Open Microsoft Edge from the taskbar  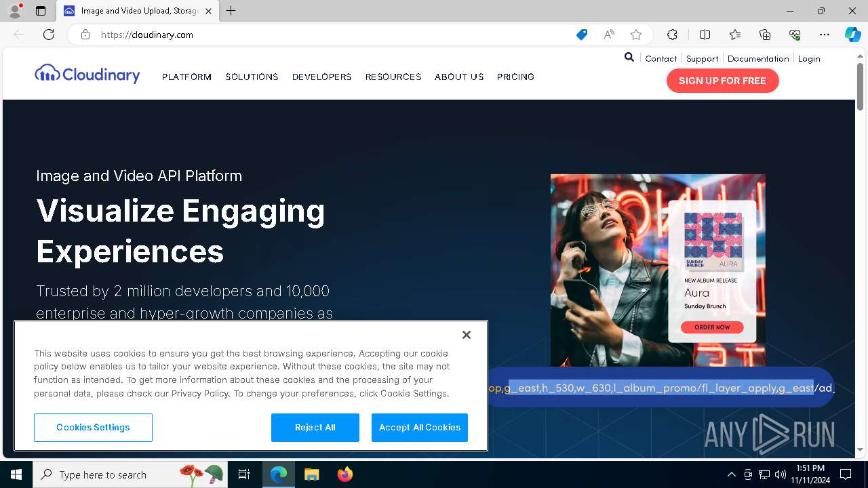pyautogui.click(x=279, y=474)
